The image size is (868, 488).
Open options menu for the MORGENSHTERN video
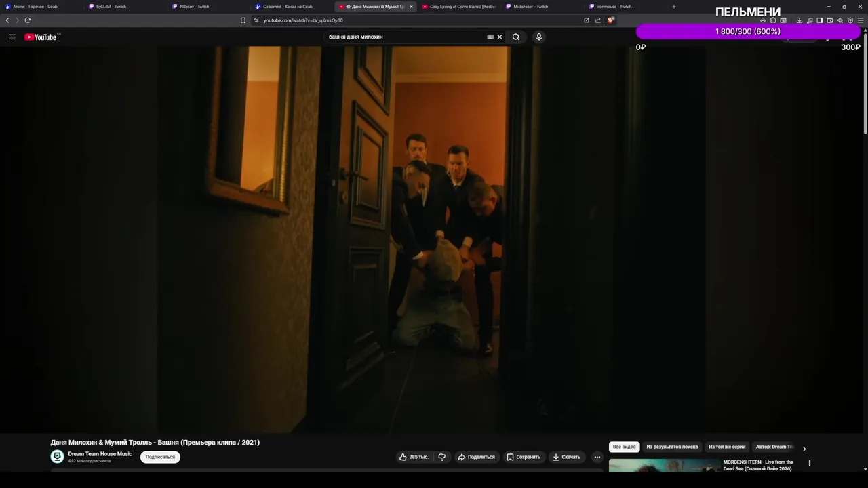pyautogui.click(x=809, y=463)
